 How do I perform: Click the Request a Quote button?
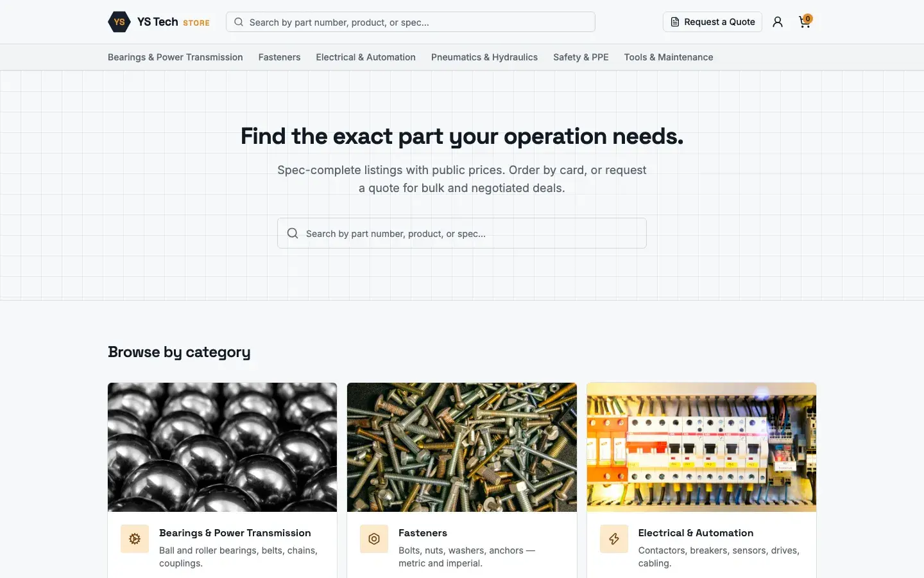tap(712, 22)
